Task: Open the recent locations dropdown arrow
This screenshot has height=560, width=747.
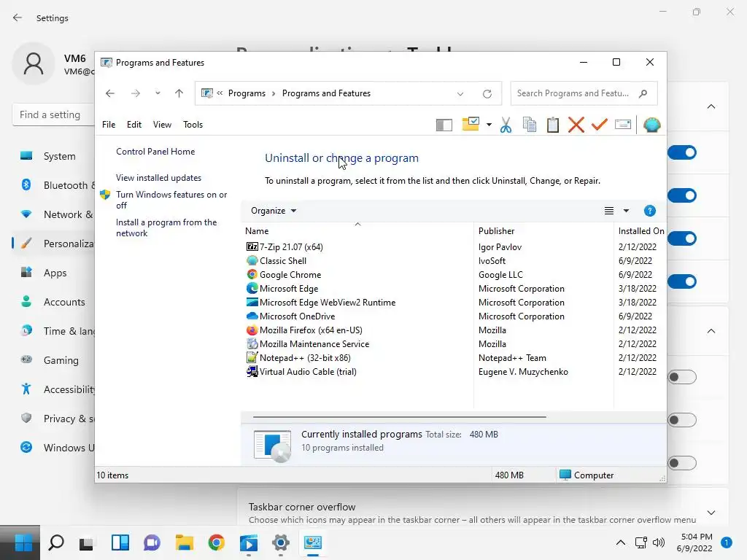Action: point(158,93)
